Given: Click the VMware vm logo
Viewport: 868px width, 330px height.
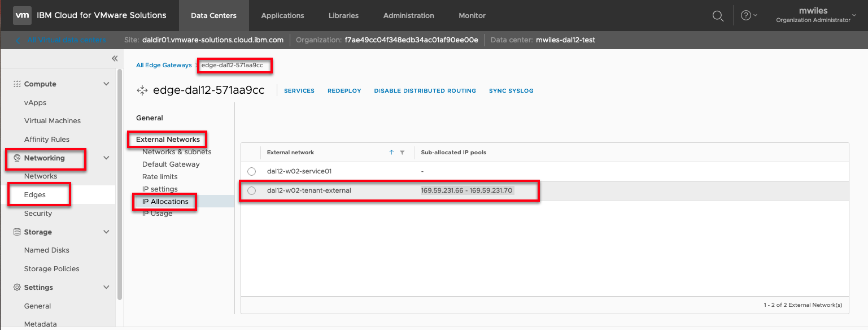Looking at the screenshot, I should coord(22,16).
